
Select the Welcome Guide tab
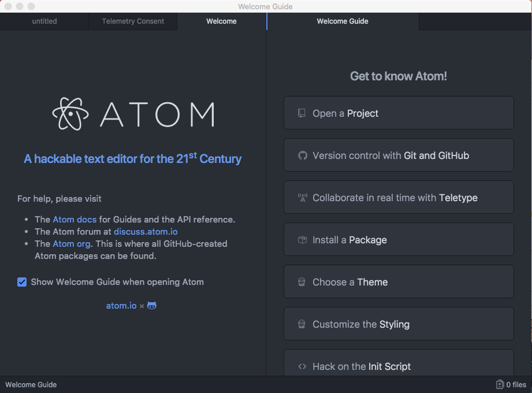pos(342,21)
